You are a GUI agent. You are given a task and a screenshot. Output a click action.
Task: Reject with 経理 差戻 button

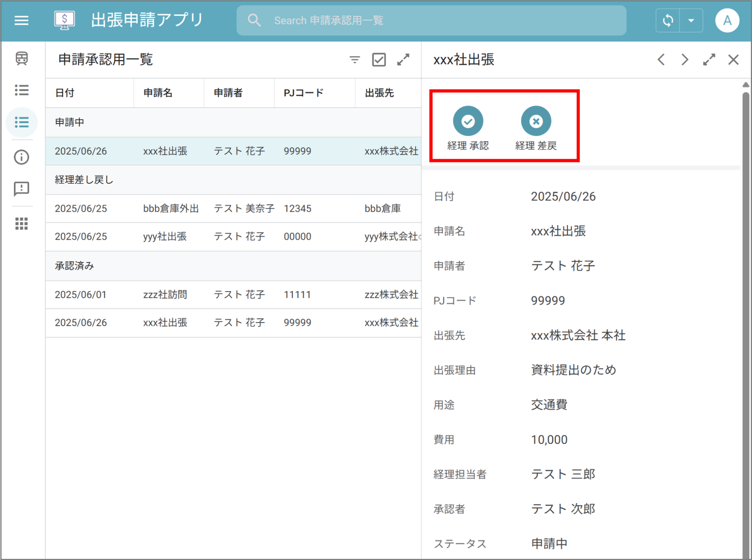(536, 128)
